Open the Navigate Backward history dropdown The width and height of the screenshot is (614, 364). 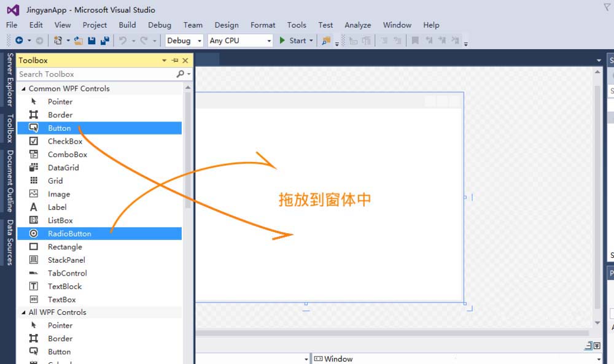point(29,41)
